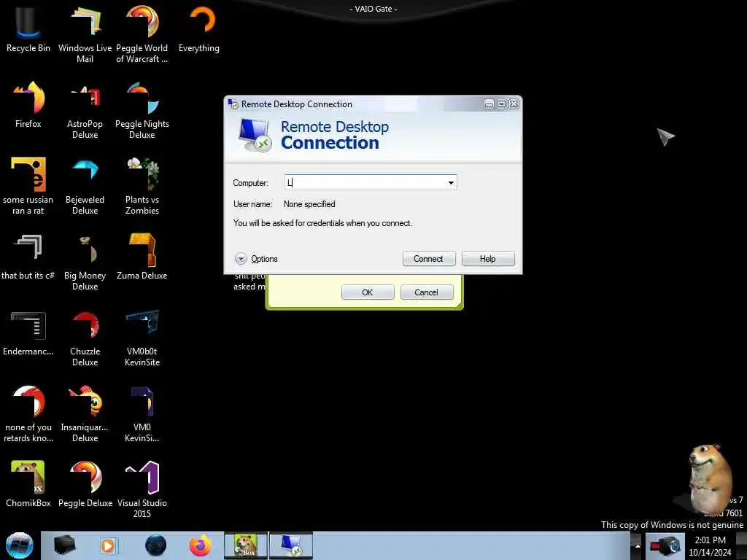This screenshot has height=560, width=747.
Task: Select the Firefox desktop icon
Action: tap(28, 105)
